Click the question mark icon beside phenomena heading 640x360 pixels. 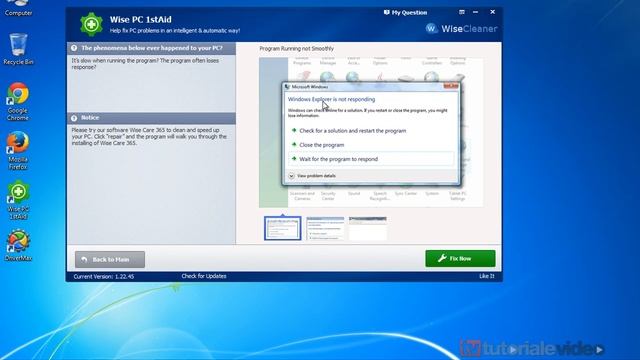coord(74,48)
